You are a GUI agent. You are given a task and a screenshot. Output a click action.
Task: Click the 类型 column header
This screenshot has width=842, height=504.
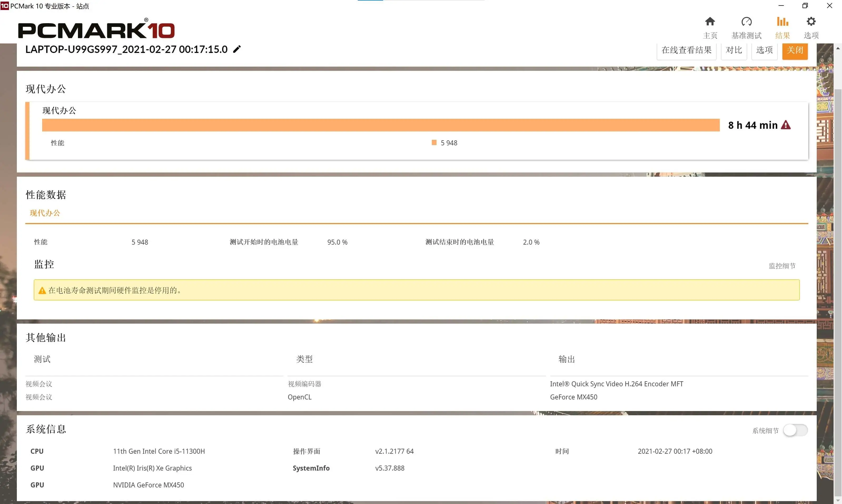[304, 359]
